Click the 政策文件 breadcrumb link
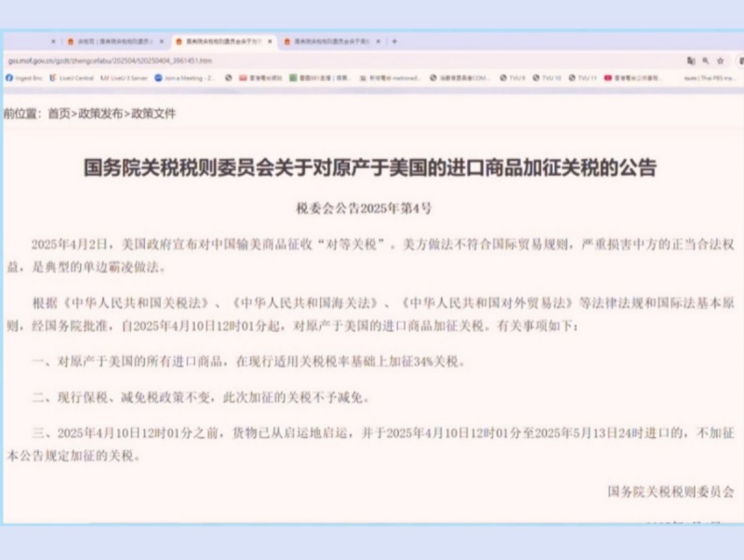The height and width of the screenshot is (560, 744). pos(153,113)
